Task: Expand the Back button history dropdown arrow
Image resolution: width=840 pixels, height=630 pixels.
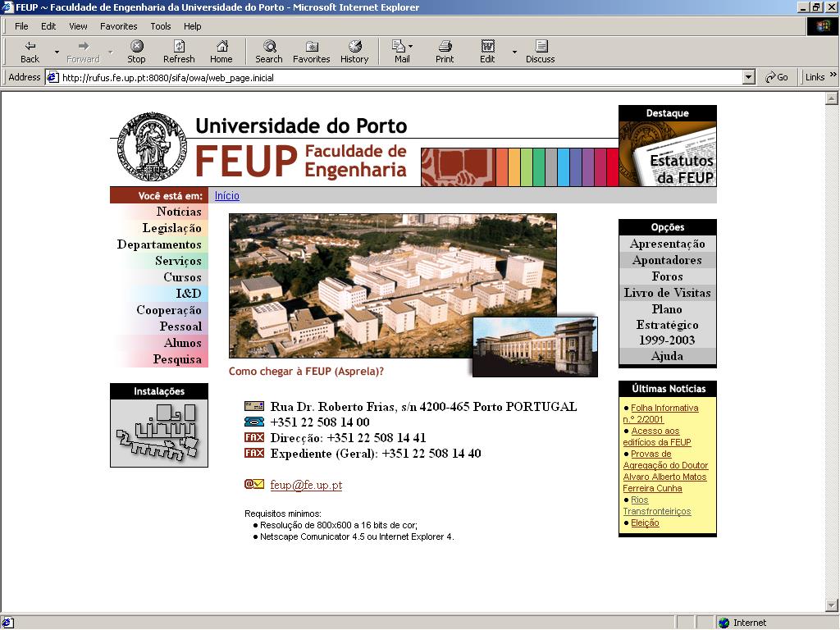Action: pos(57,52)
